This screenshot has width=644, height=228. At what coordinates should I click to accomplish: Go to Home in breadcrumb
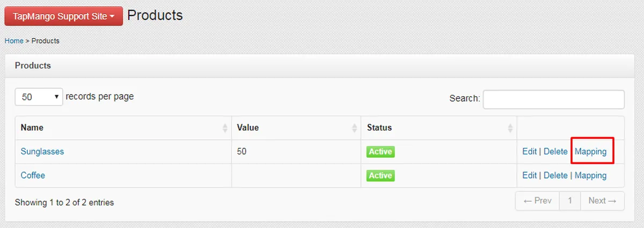[x=14, y=41]
